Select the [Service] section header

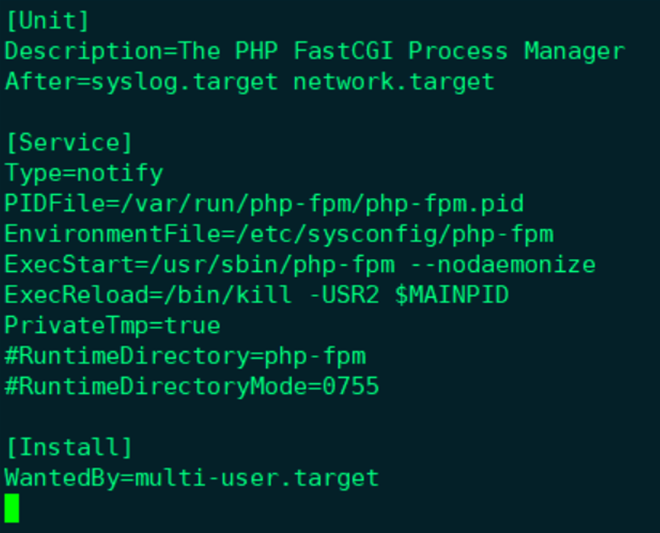69,142
